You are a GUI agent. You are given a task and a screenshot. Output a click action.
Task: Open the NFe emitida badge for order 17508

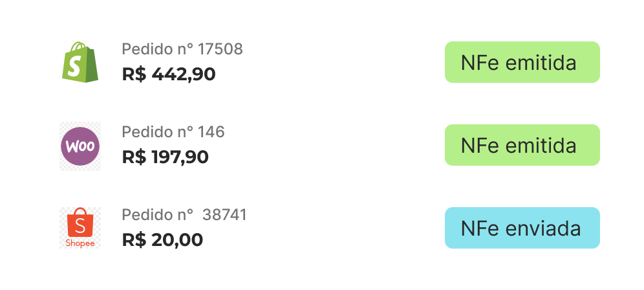pos(522,62)
